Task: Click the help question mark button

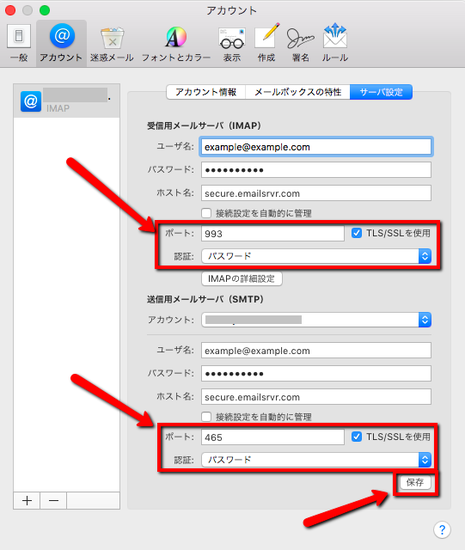Action: click(442, 529)
